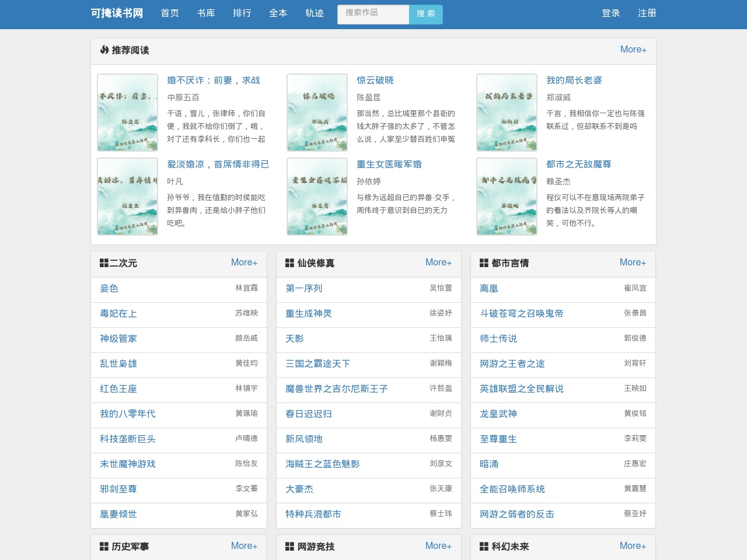Click More+ in the 推荐阅读 section
This screenshot has height=560, width=747.
point(633,50)
